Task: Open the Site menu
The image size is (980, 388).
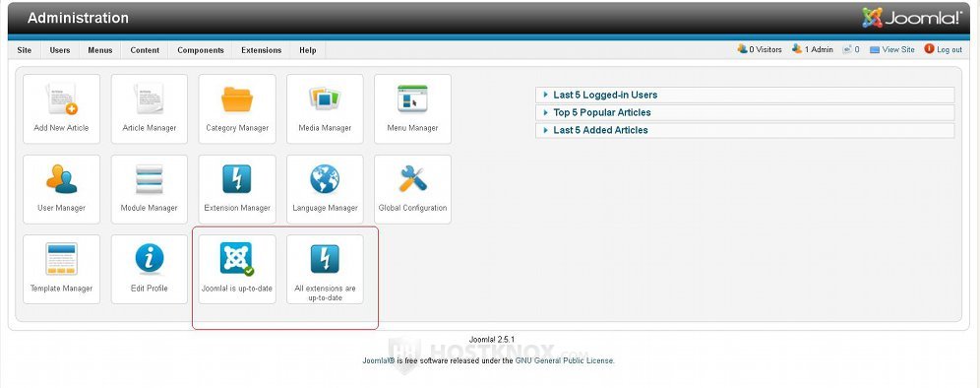Action: pos(25,50)
